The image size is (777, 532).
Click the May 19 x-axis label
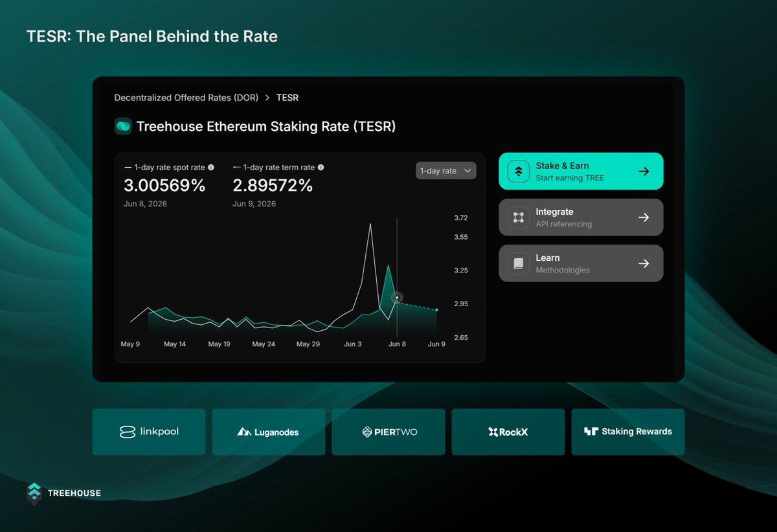point(219,344)
